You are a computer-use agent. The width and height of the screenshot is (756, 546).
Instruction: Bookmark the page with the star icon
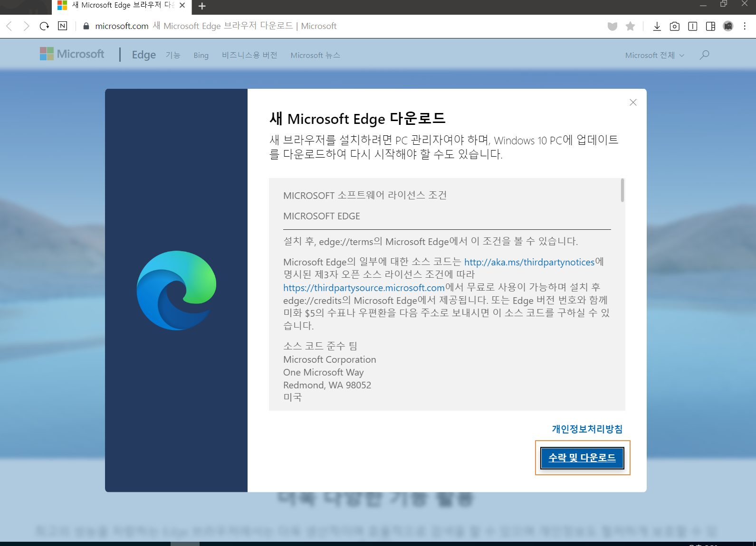(630, 26)
